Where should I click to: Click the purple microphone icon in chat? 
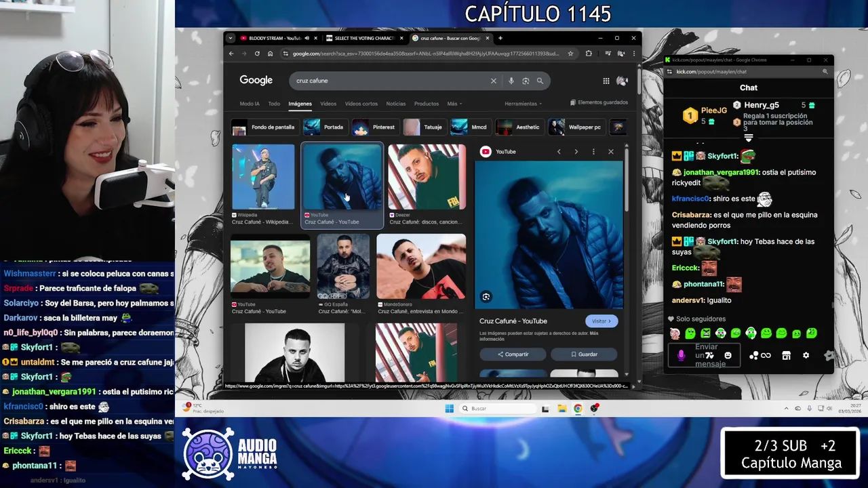click(x=682, y=355)
